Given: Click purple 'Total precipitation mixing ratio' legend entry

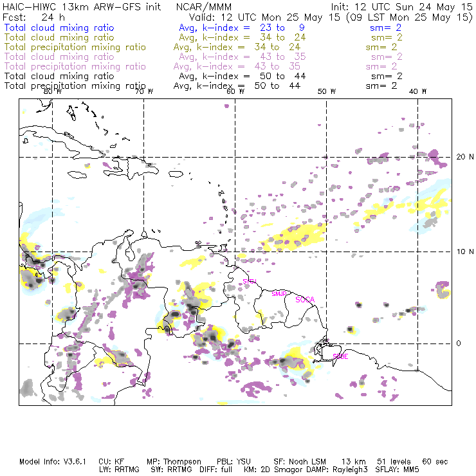Looking at the screenshot, I should 75,66.
